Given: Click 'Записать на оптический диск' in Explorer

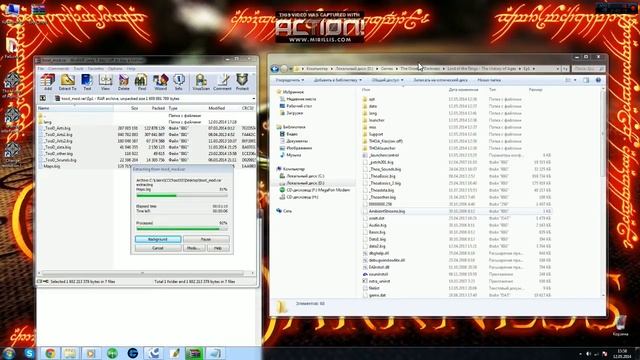Looking at the screenshot, I should [x=440, y=80].
